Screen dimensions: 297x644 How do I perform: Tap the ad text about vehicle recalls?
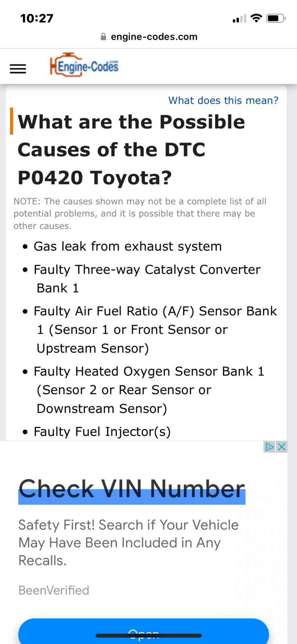(x=128, y=542)
